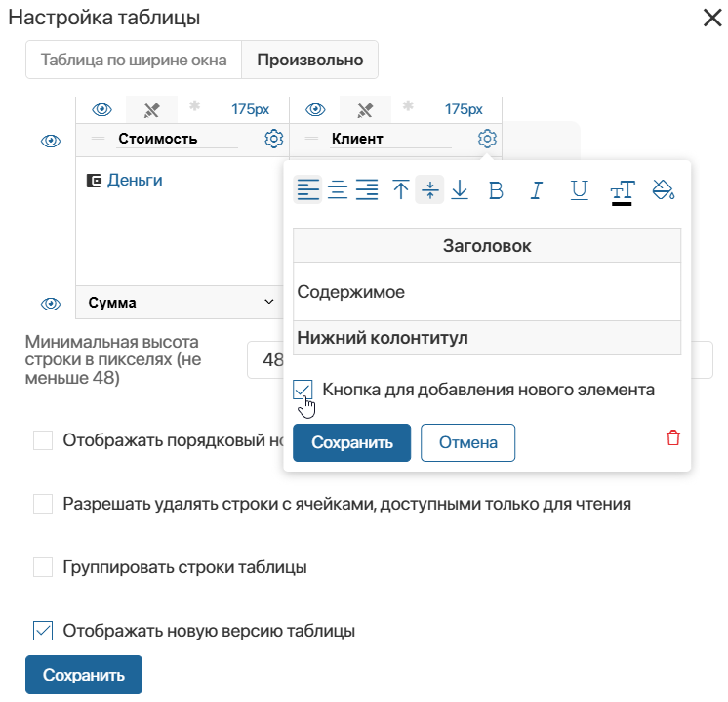Set vertical alignment to bottom
Image resolution: width=728 pixels, height=702 pixels.
tap(460, 190)
